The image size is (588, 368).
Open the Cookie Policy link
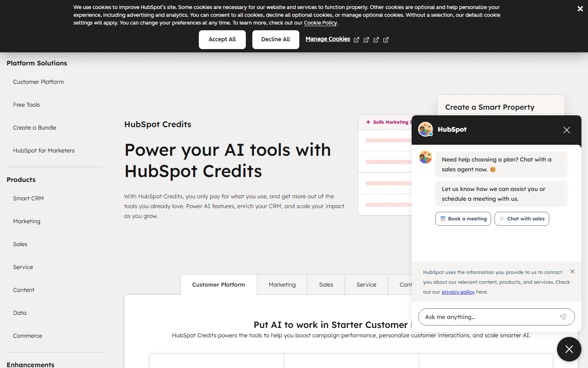point(320,22)
